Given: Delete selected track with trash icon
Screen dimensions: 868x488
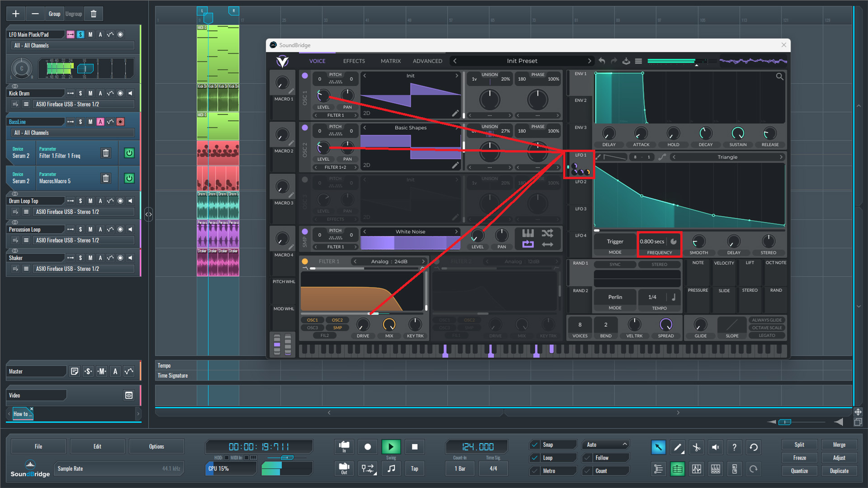Looking at the screenshot, I should [94, 14].
